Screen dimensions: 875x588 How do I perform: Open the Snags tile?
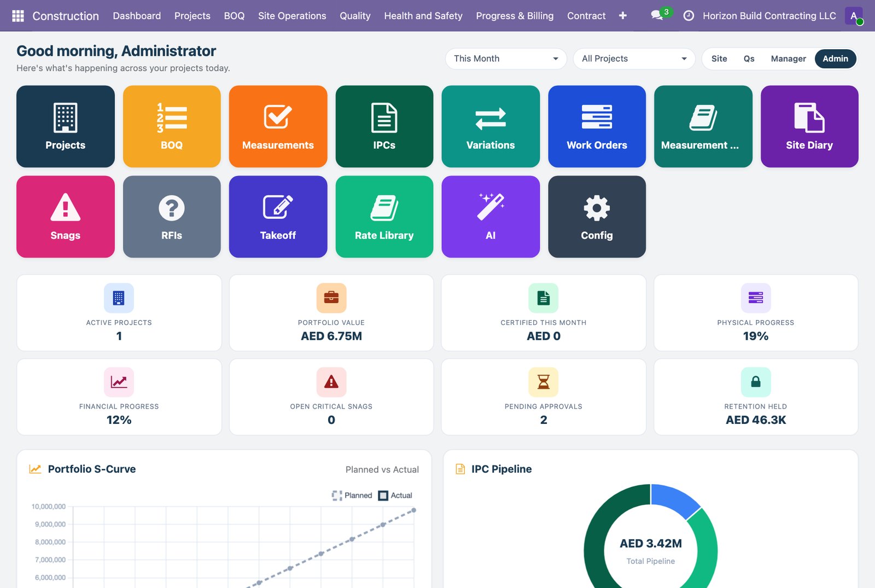pyautogui.click(x=66, y=217)
